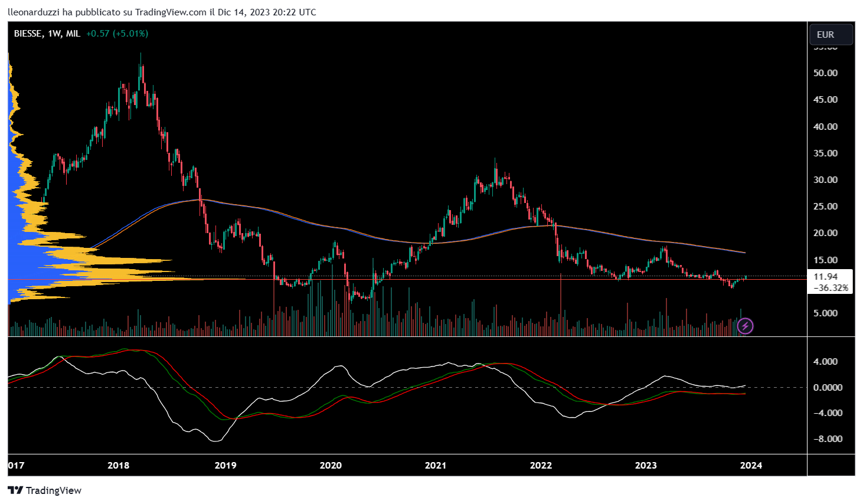Click the 2018 time axis label
Screen dimensions: 863x504
pos(119,465)
